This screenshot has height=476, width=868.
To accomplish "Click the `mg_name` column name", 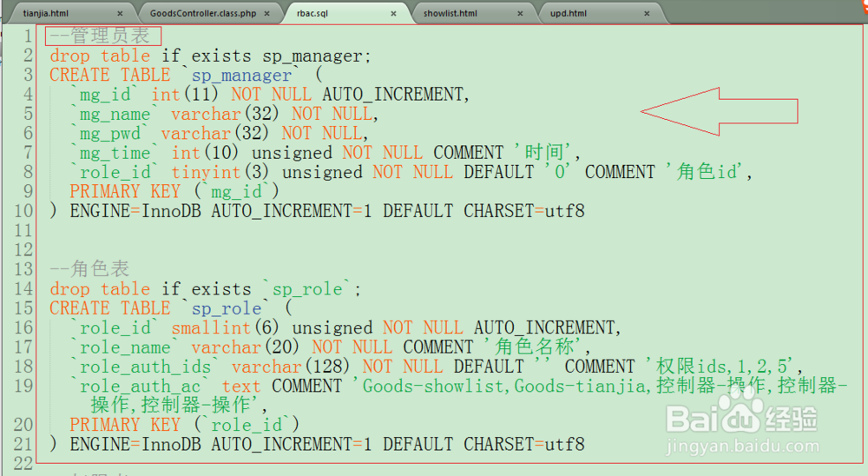I will [113, 114].
